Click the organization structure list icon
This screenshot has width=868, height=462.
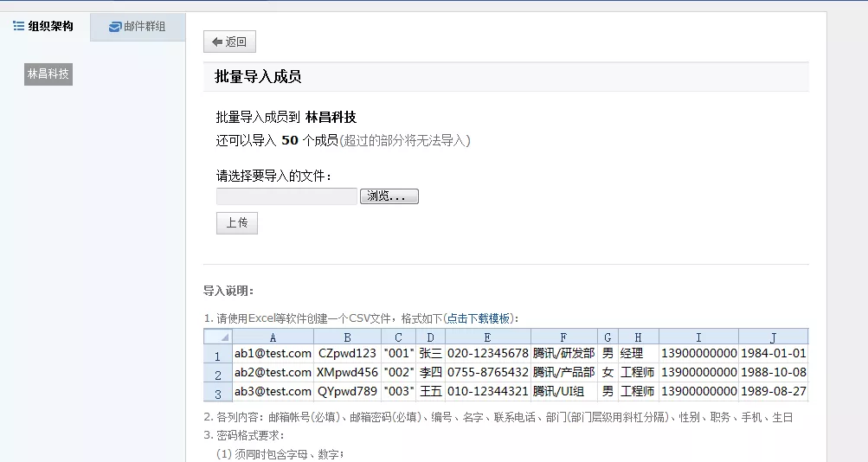18,26
